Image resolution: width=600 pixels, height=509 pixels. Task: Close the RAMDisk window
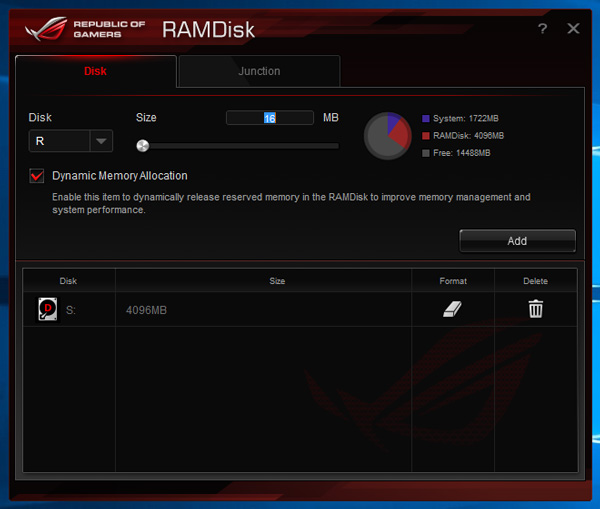point(573,28)
